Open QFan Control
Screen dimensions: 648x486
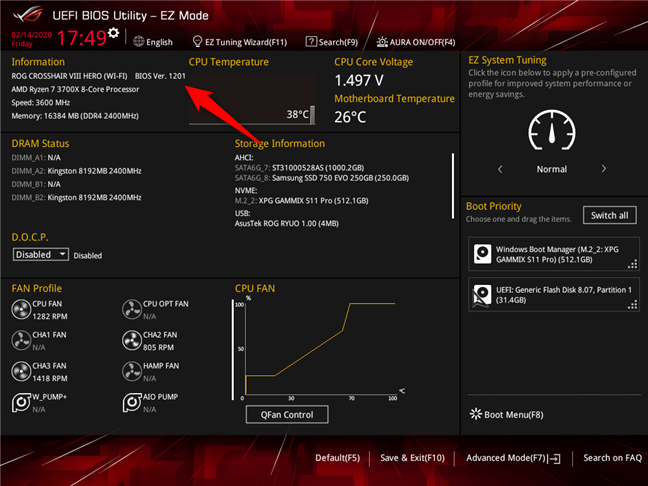click(287, 415)
